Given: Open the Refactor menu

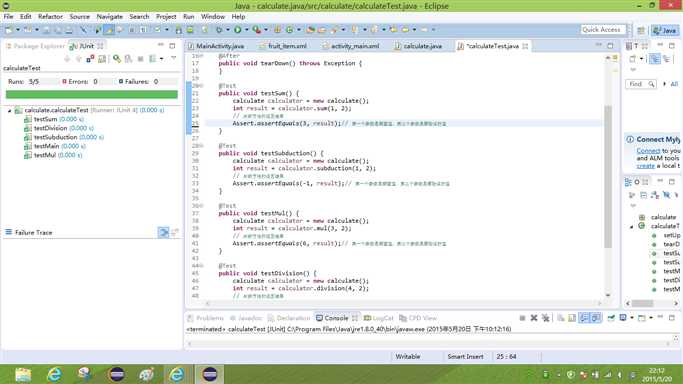Looking at the screenshot, I should tap(50, 17).
